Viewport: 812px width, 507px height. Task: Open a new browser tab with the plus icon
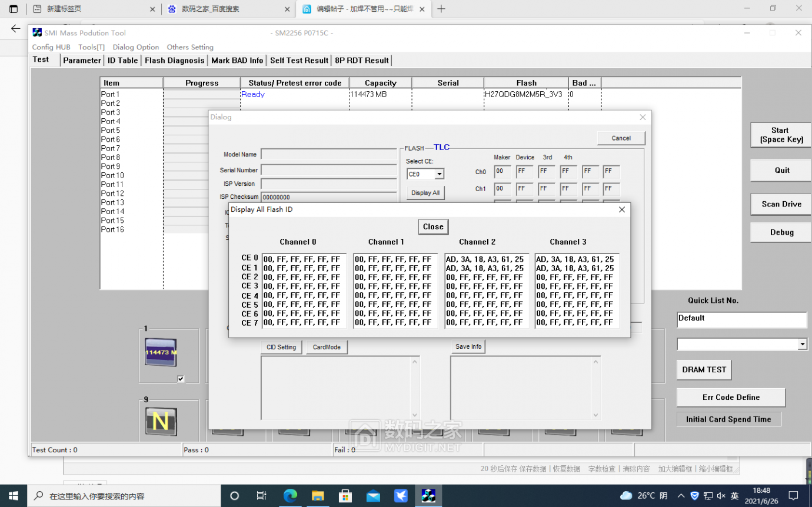(x=441, y=9)
